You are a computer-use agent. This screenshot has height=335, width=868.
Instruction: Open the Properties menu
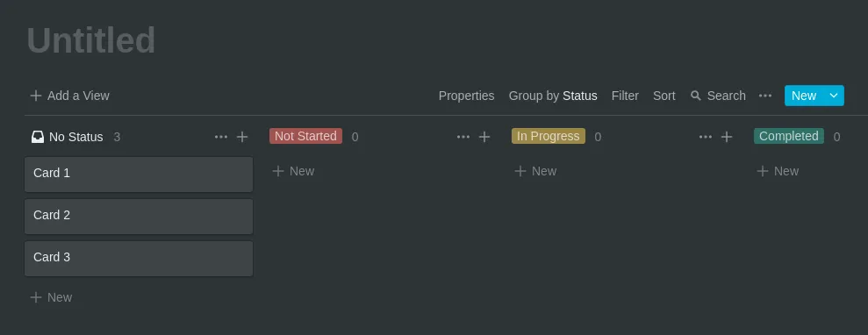point(466,96)
